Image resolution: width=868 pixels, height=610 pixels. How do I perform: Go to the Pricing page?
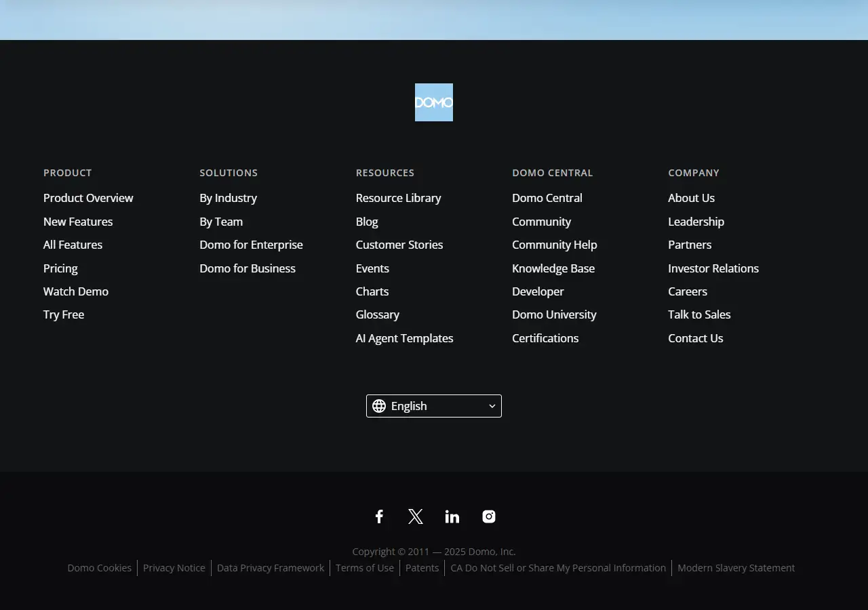coord(60,268)
